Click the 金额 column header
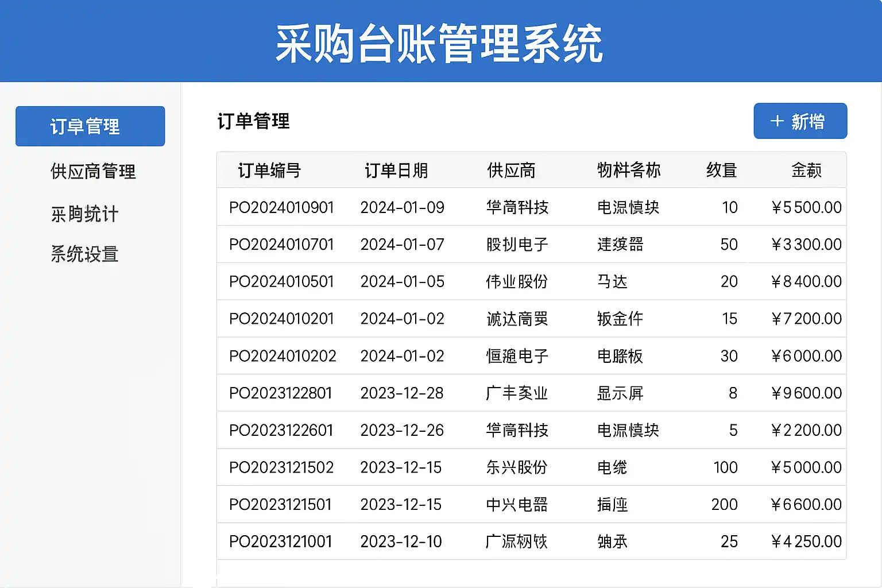Viewport: 882px width, 588px height. point(806,171)
